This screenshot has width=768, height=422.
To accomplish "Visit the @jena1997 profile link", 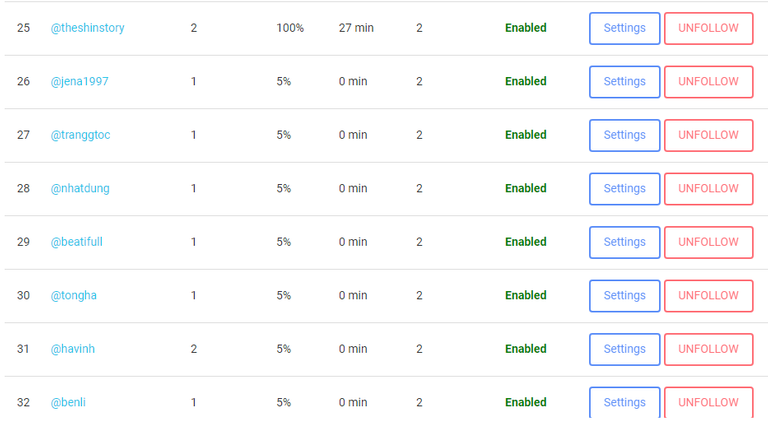I will pos(80,82).
